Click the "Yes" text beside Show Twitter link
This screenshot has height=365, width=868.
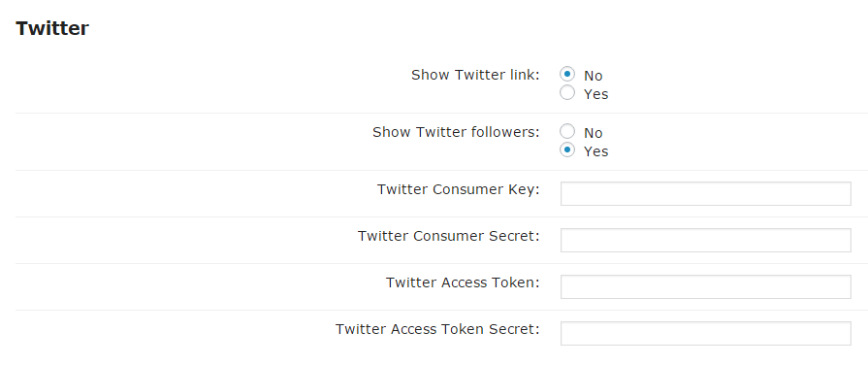tap(595, 94)
